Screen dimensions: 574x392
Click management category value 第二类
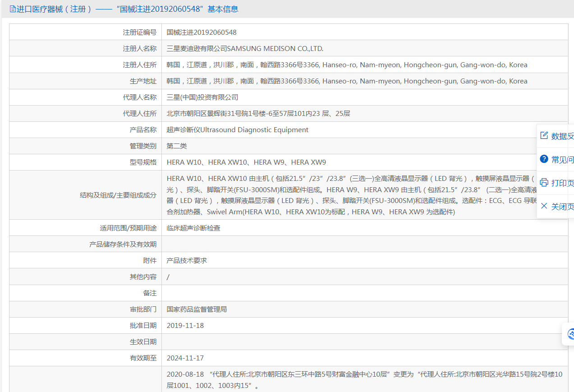[177, 146]
